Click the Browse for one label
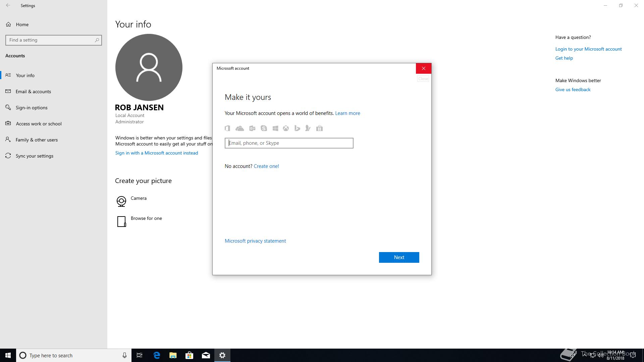Screen dimensions: 644x362 [x=146, y=218]
